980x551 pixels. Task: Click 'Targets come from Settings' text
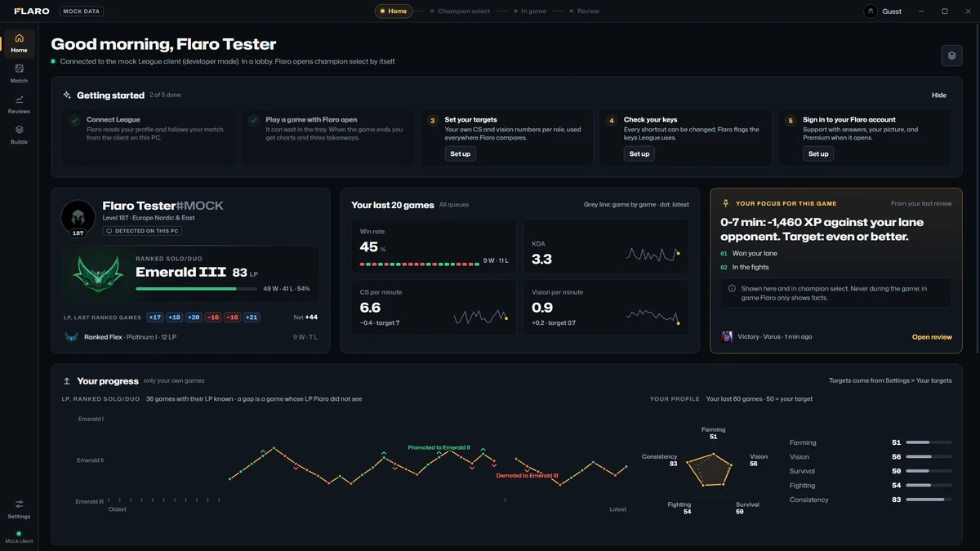tap(890, 381)
